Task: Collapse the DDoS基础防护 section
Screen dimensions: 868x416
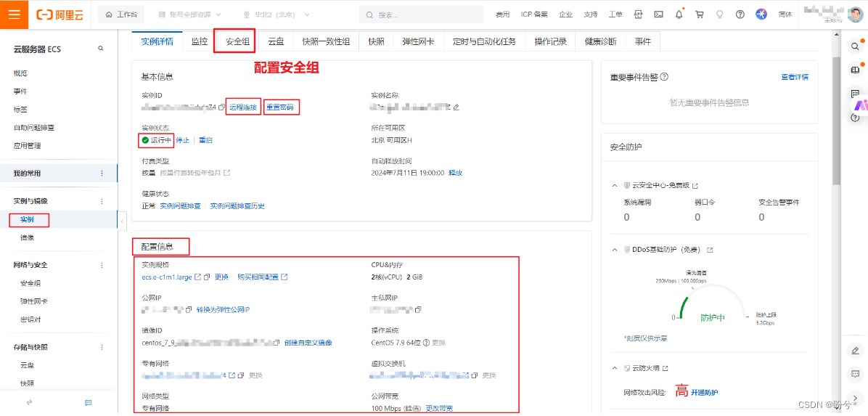Action: coord(615,250)
